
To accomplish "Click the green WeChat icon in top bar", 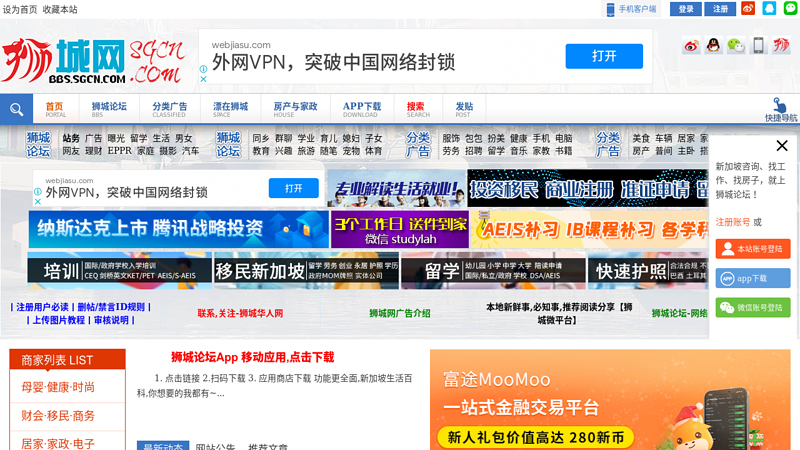I will (x=790, y=8).
